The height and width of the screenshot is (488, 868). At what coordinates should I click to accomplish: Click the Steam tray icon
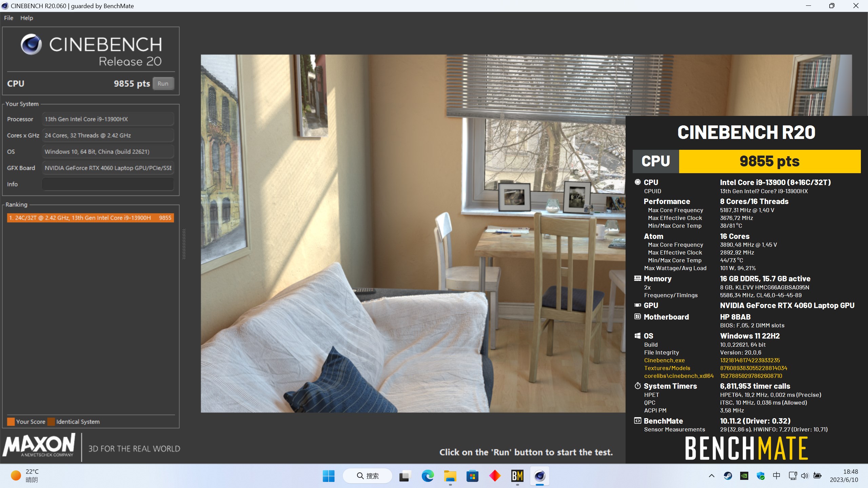pos(728,476)
